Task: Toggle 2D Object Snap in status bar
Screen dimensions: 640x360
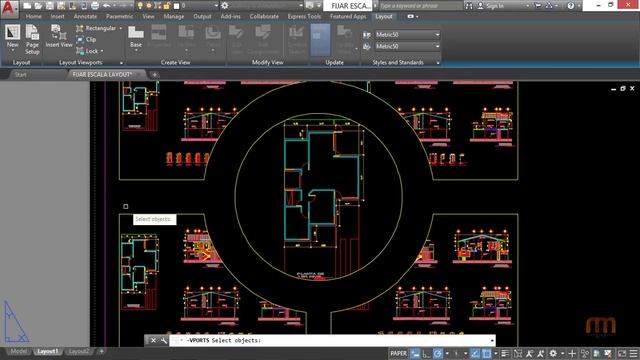Action: pos(487,353)
